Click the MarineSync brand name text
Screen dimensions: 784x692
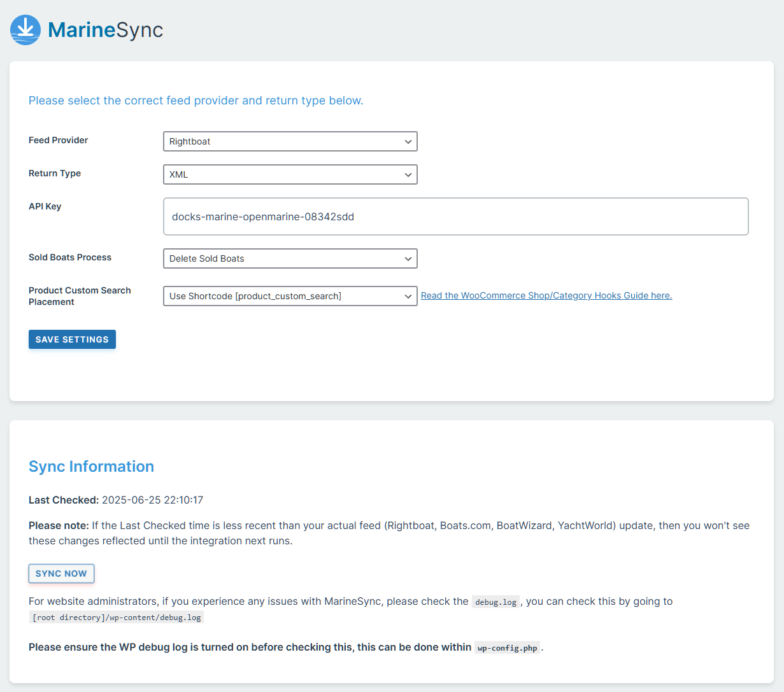pyautogui.click(x=106, y=30)
